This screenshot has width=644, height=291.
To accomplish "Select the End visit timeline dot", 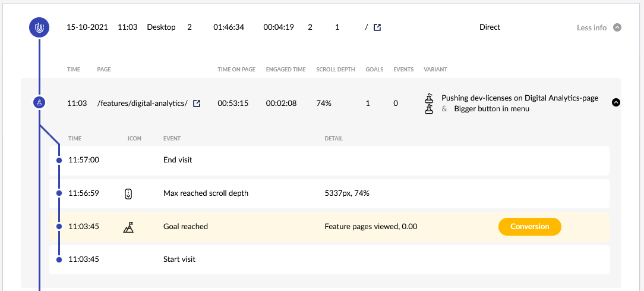I will [x=59, y=160].
